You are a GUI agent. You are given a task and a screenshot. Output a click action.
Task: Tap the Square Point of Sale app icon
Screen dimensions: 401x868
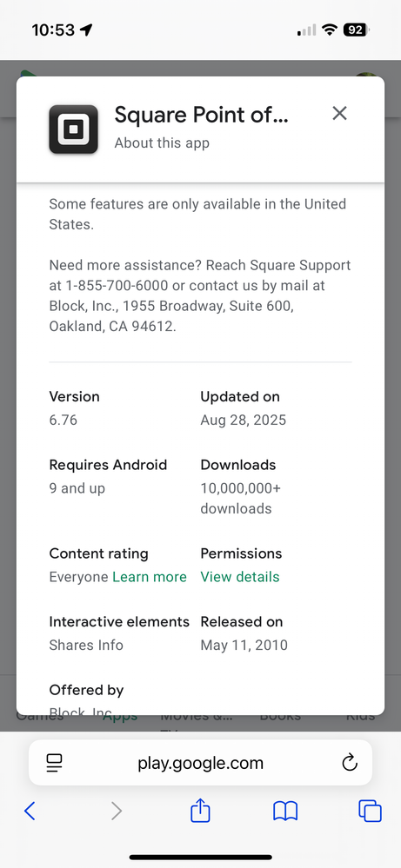[74, 129]
